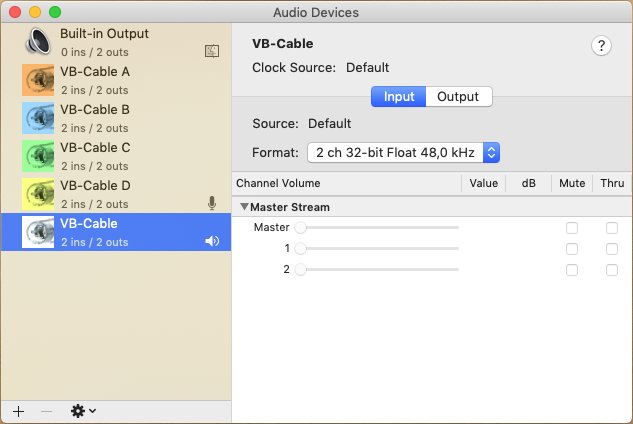Minimize the Audio Devices window with yellow button
Viewport: 633px width, 424px height.
(x=35, y=12)
